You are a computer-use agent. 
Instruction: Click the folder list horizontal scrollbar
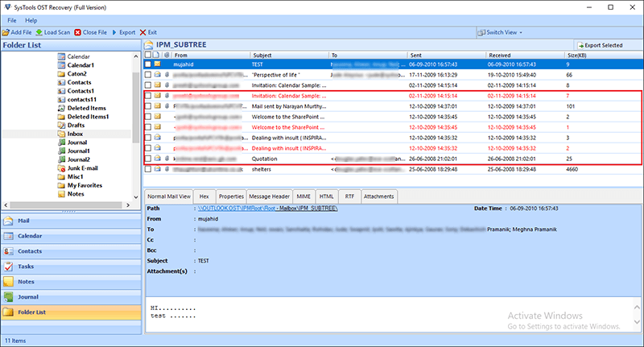tap(67, 204)
